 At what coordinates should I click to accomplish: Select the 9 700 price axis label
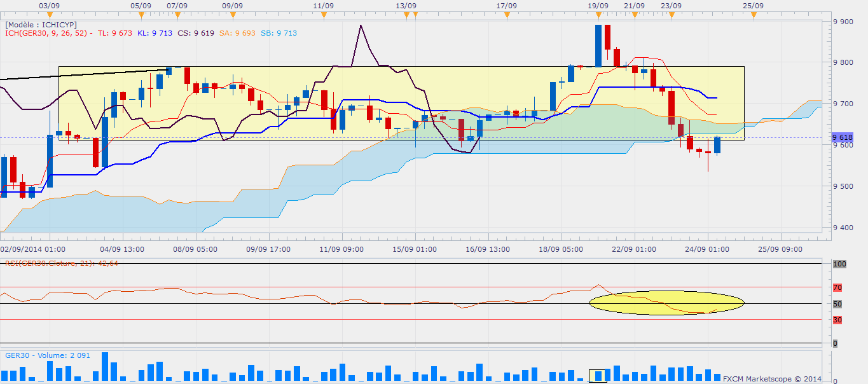click(843, 104)
